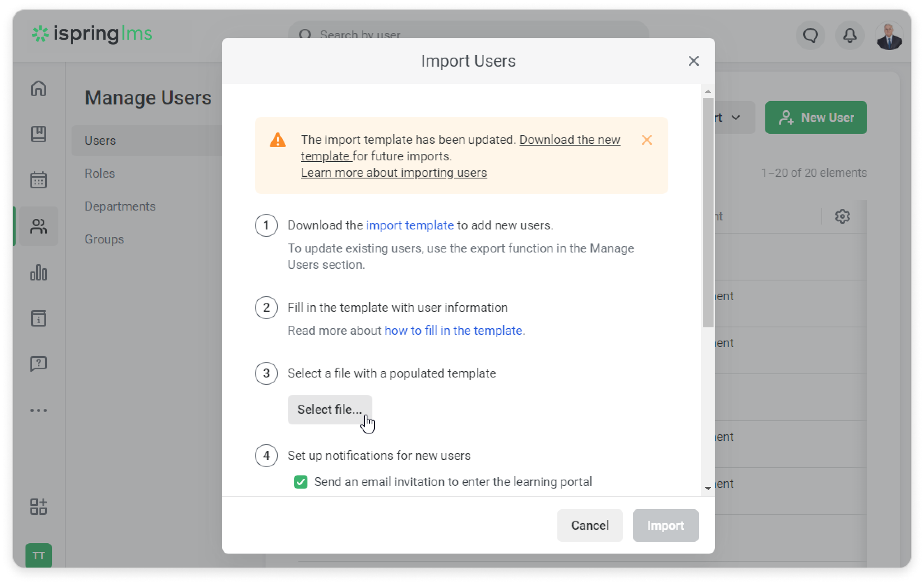Open the calendar icon in sidebar

pyautogui.click(x=39, y=180)
